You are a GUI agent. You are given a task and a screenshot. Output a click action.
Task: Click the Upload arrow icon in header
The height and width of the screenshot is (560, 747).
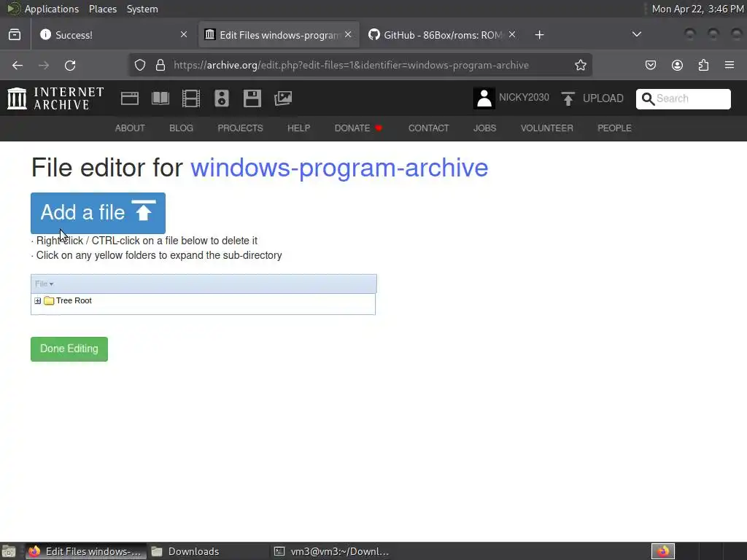click(568, 98)
